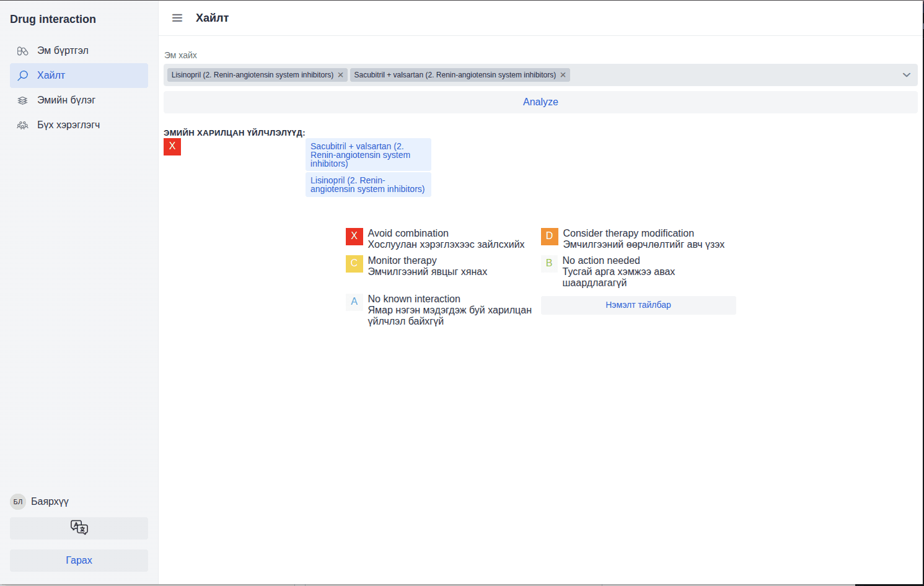
Task: Click the layers icon for Эмийн бүлэг
Action: coord(23,100)
